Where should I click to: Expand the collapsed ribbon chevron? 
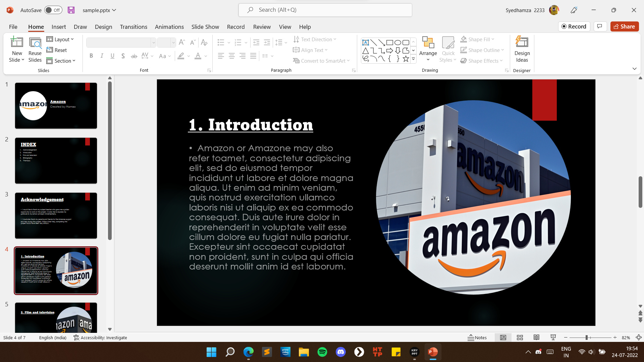pyautogui.click(x=634, y=69)
